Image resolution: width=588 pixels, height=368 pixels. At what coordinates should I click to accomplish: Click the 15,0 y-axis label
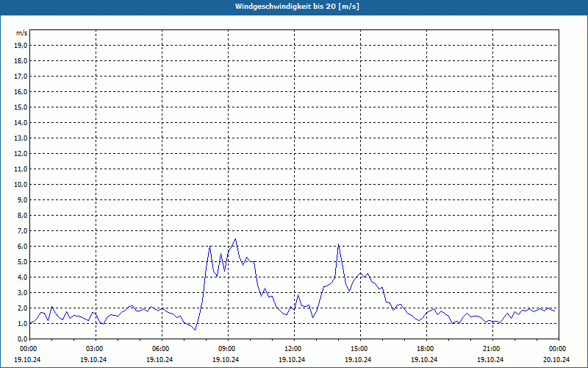20,107
